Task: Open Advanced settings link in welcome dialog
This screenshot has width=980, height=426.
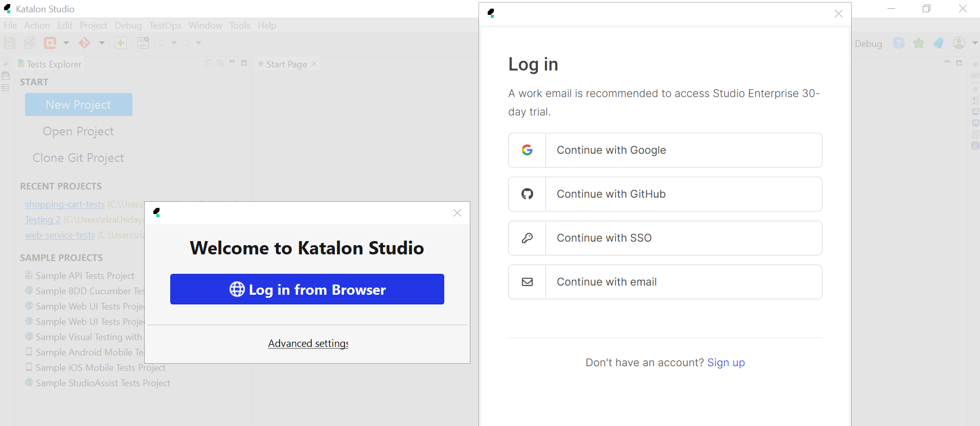Action: point(308,343)
